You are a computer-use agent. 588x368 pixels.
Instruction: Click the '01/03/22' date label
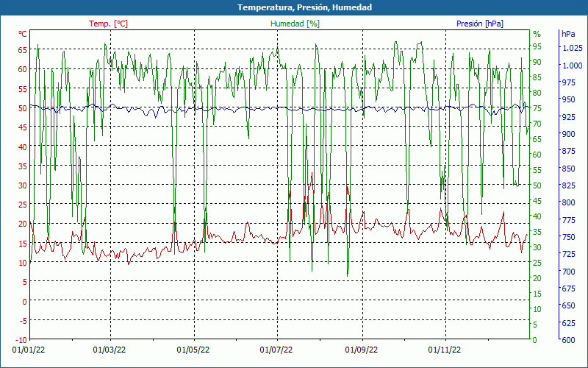click(110, 350)
